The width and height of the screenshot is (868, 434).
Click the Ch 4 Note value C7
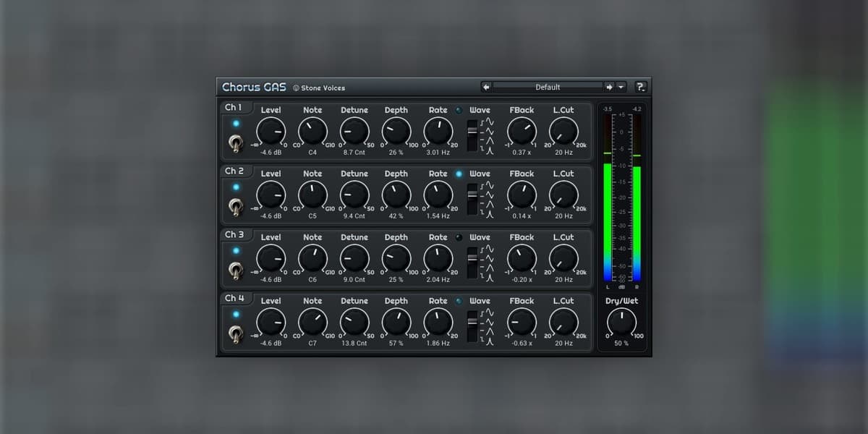click(312, 344)
